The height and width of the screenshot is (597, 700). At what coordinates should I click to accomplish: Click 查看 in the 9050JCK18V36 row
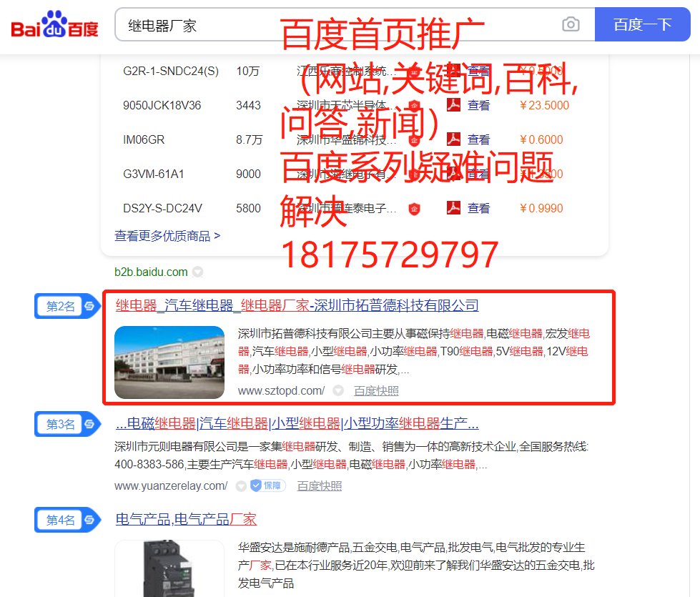point(478,105)
